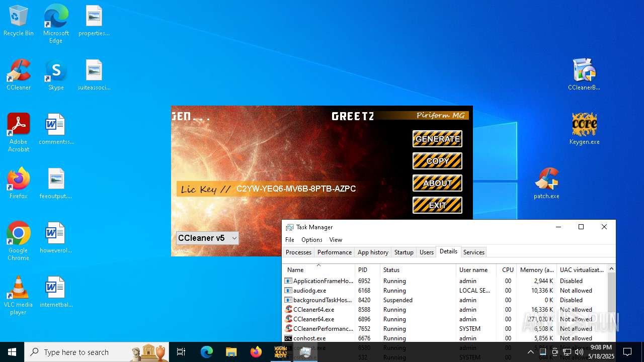Select the internetbal Word document icon
This screenshot has width=644, height=362.
[x=56, y=293]
